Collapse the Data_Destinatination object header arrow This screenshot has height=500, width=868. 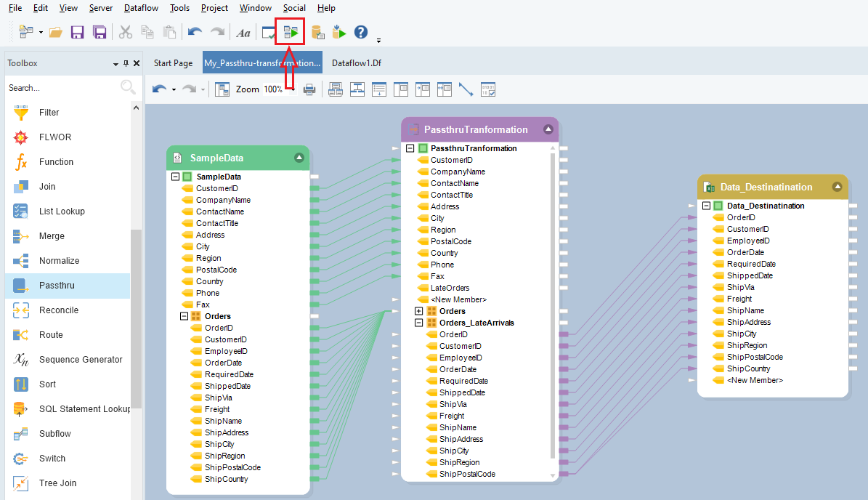coord(837,187)
